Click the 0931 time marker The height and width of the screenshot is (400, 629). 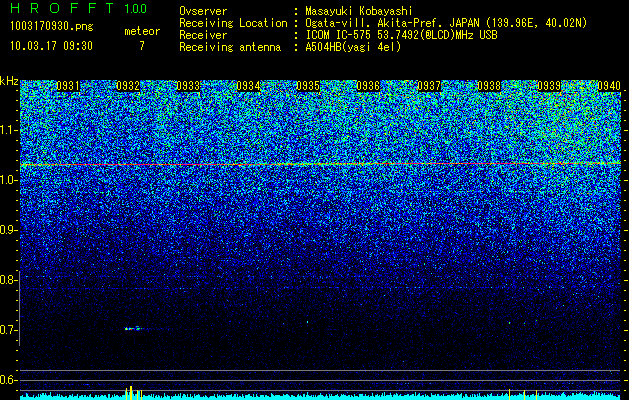[x=67, y=86]
